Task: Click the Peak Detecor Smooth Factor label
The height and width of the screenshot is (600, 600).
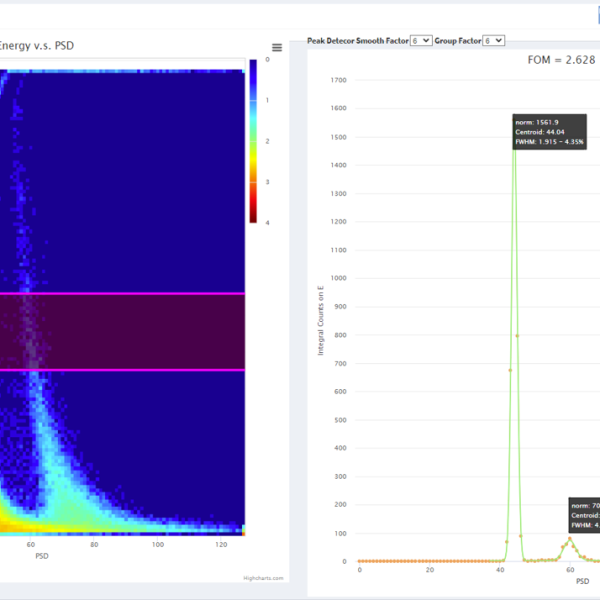Action: 357,40
